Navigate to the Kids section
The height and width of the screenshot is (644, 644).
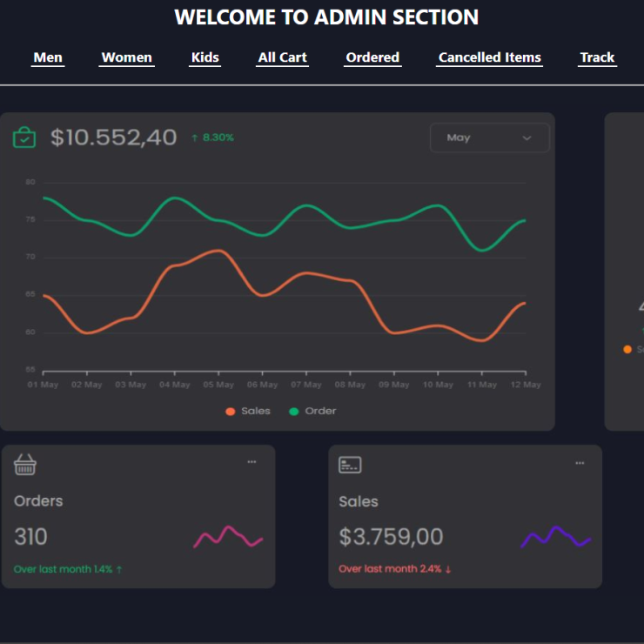tap(205, 57)
